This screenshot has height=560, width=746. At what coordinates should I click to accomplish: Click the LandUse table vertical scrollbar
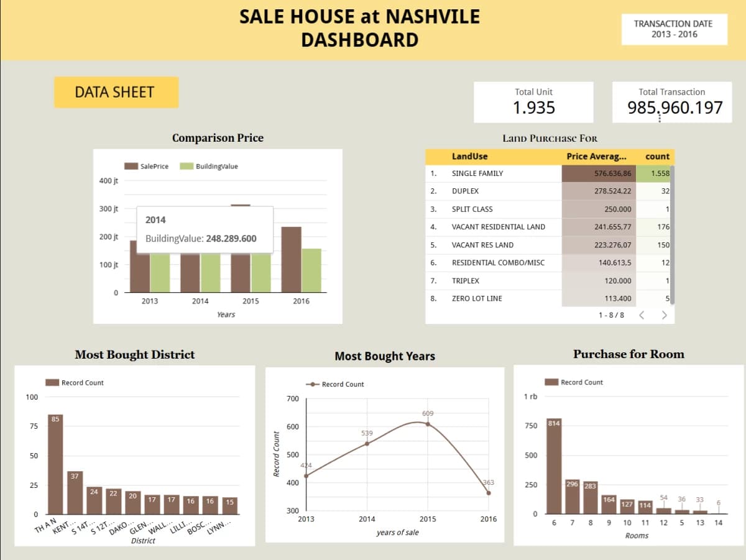[672, 235]
